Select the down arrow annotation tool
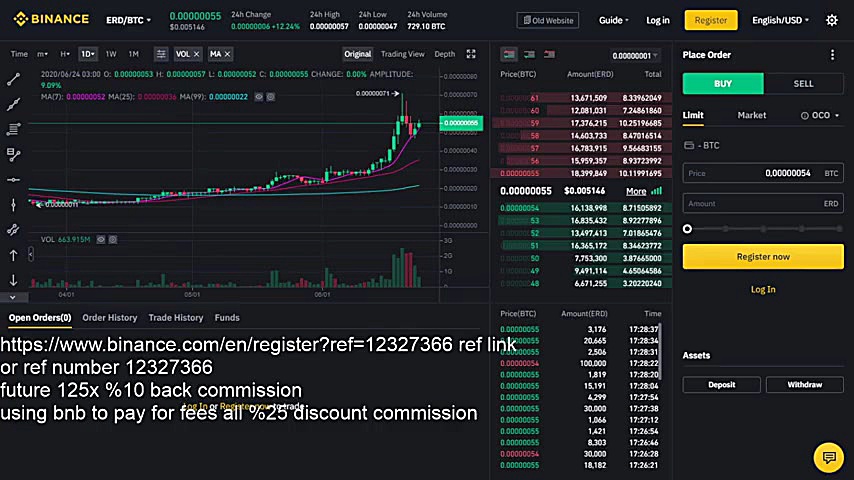Screen dimensions: 854x480 coord(13,280)
